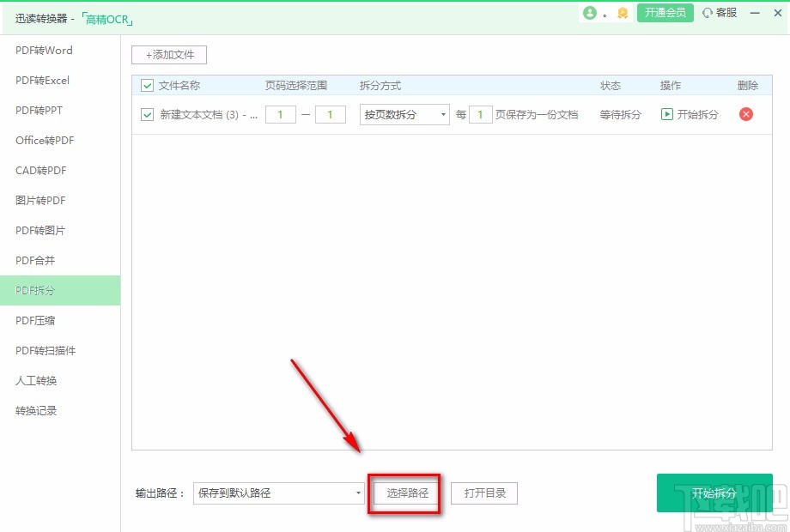This screenshot has height=532, width=790.
Task: Click the +添加文件 add file button
Action: 168,54
